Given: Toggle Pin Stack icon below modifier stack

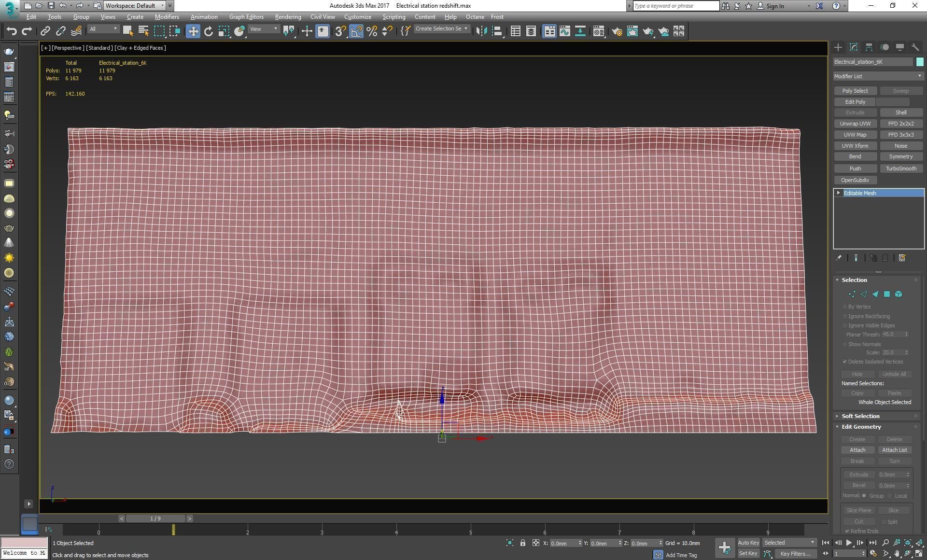Looking at the screenshot, I should point(839,258).
